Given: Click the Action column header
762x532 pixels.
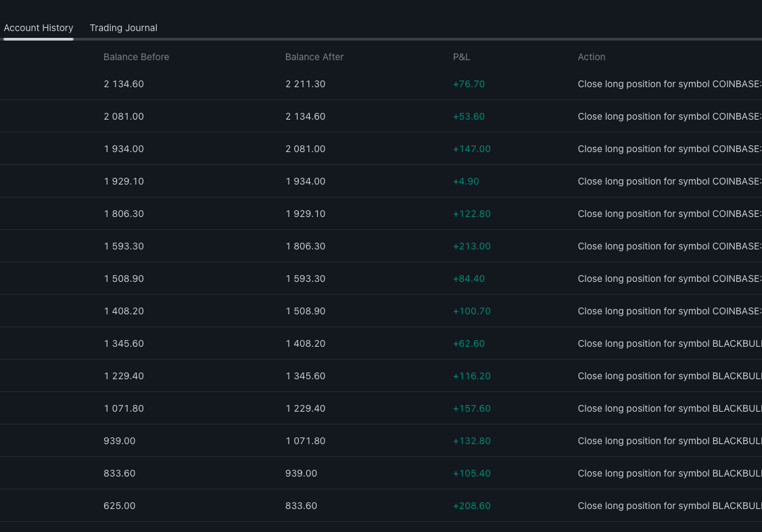Looking at the screenshot, I should tap(591, 57).
